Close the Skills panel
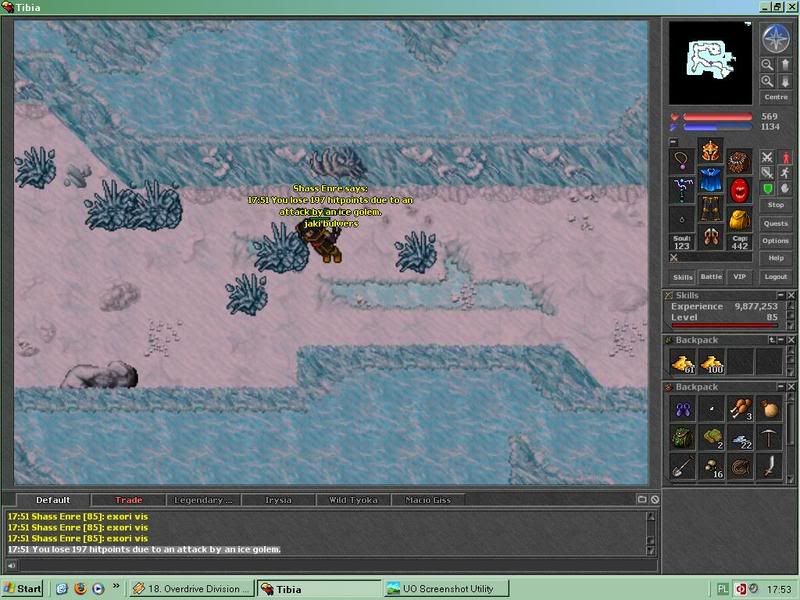This screenshot has width=800, height=600. [x=791, y=295]
